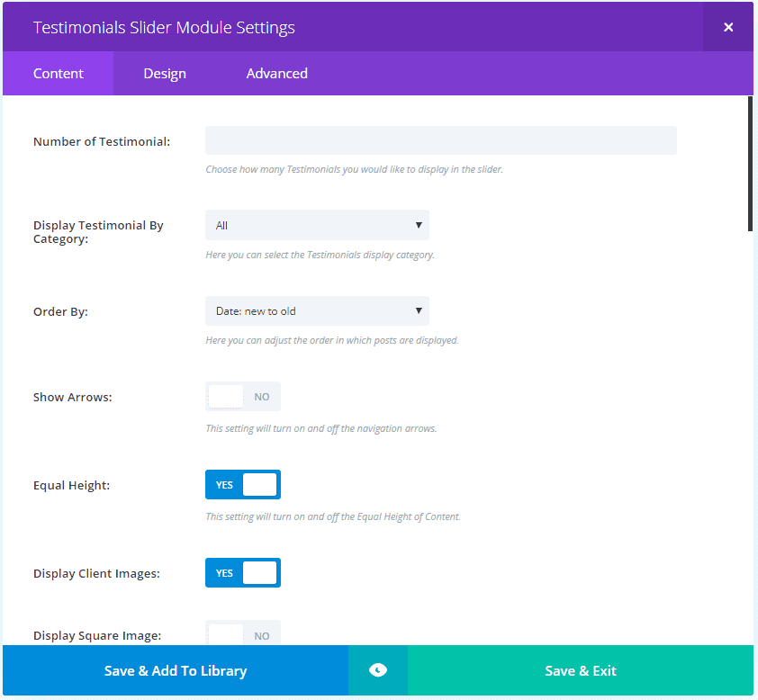Disable the Display Client Images switch
Image resolution: width=758 pixels, height=700 pixels.
[243, 573]
